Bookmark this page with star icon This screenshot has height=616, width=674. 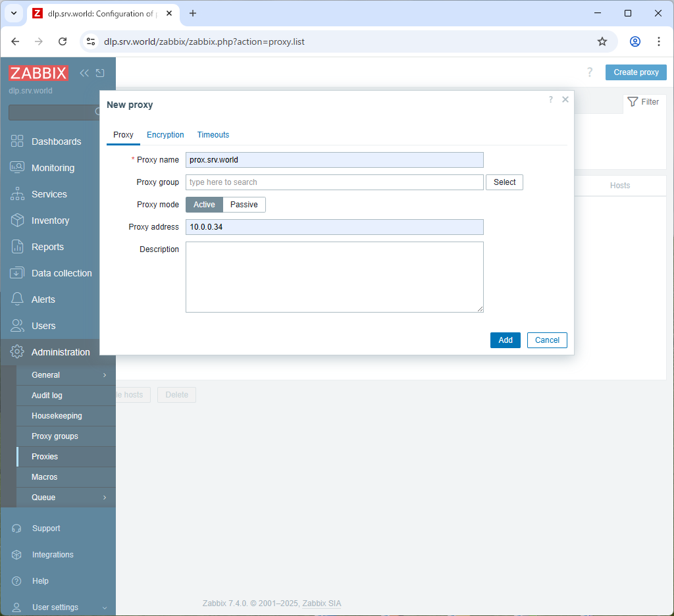coord(602,41)
